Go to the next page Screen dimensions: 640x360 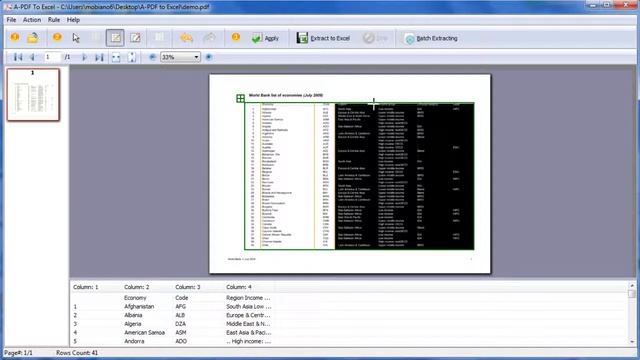point(84,57)
